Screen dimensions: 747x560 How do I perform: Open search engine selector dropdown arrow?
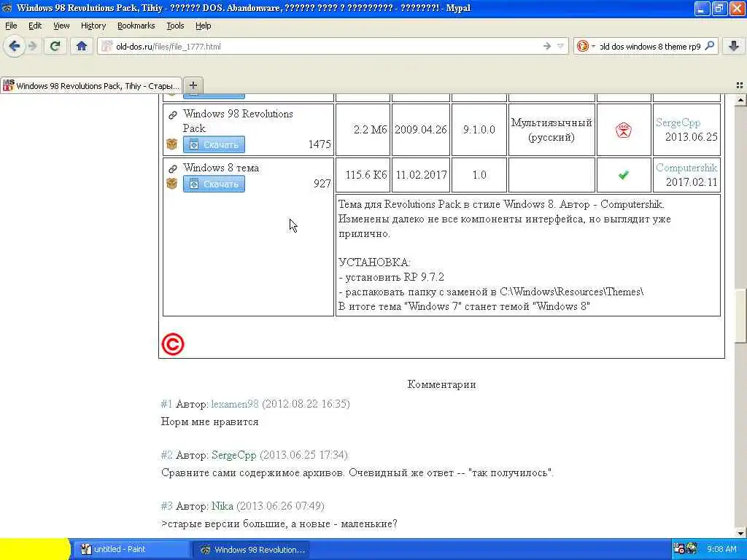point(593,46)
